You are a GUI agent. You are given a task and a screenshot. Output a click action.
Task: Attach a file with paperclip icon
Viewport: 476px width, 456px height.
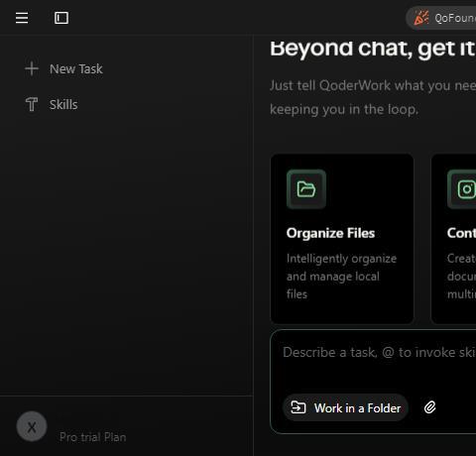click(429, 407)
